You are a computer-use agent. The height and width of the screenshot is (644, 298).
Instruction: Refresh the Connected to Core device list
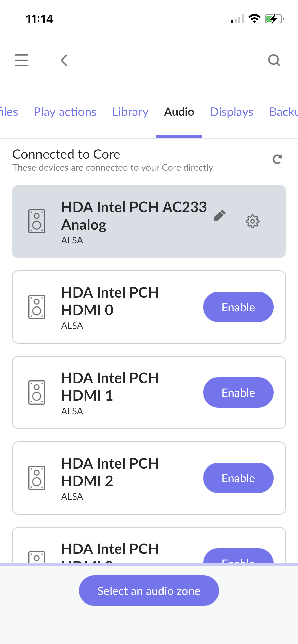277,159
